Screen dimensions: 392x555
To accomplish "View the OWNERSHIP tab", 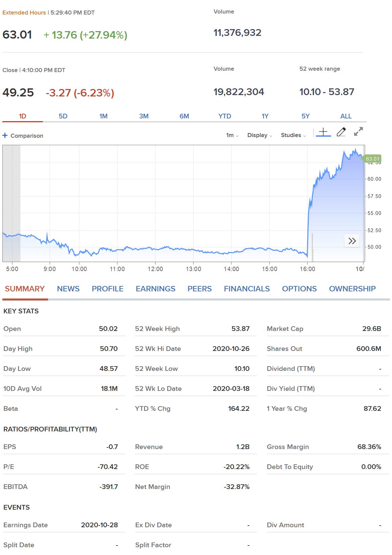I will (x=352, y=289).
